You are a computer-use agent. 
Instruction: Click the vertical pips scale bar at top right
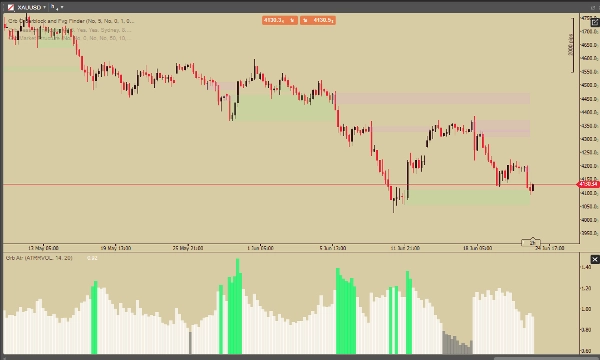[x=571, y=45]
